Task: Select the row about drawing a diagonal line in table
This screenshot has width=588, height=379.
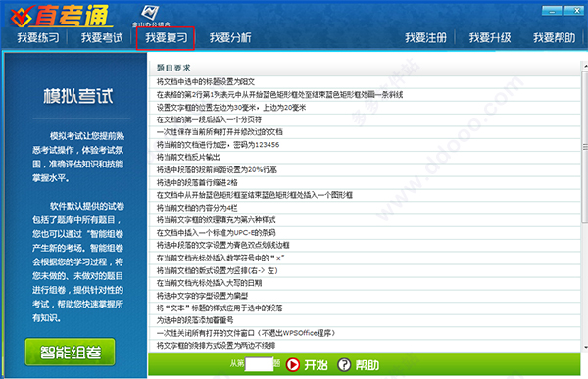Action: 365,94
